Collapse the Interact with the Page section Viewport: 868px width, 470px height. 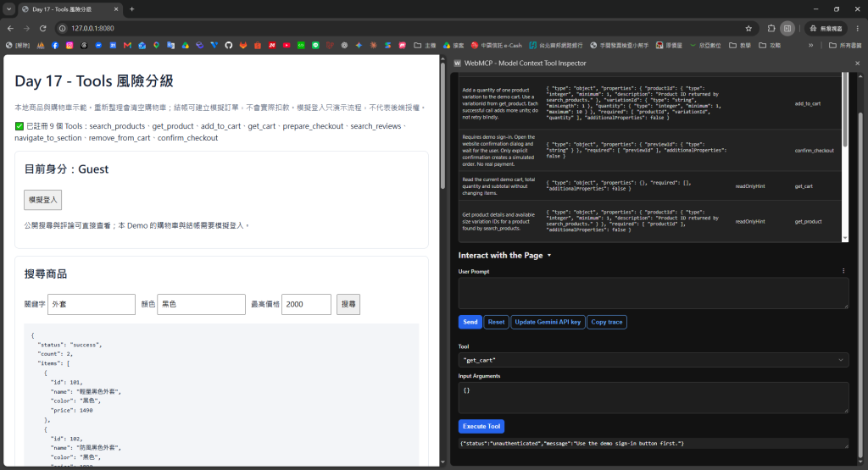tap(504, 255)
